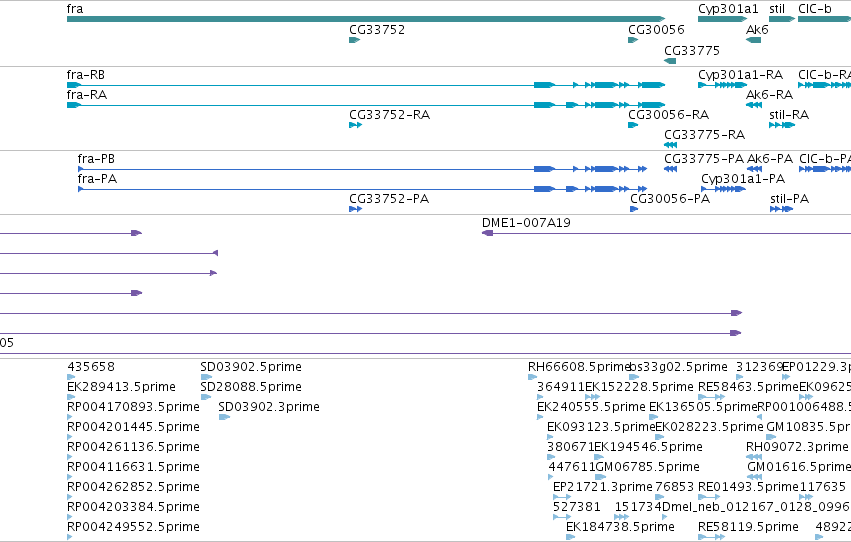Click the RP004249552.5prime EST label

[133, 527]
